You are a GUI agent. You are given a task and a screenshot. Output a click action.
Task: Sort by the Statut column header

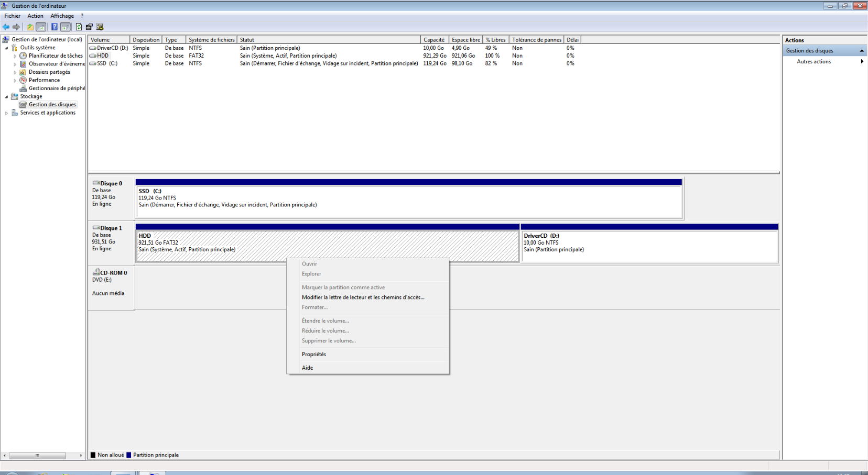pos(329,40)
